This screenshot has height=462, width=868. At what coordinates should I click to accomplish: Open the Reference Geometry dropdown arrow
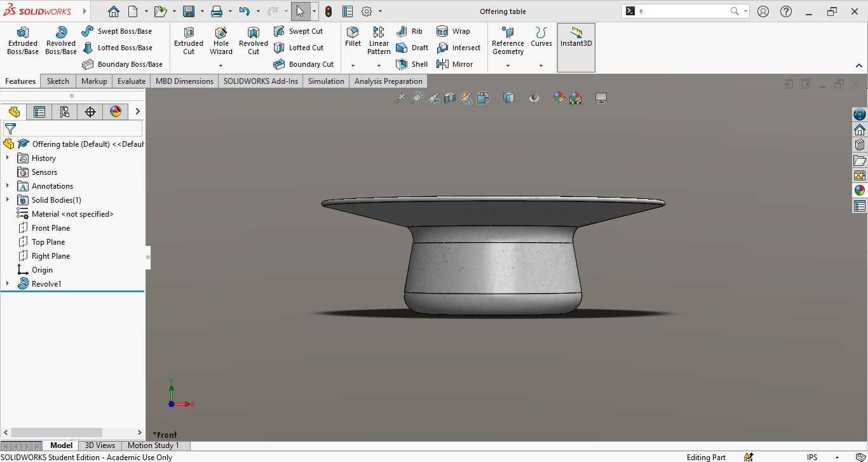[508, 65]
